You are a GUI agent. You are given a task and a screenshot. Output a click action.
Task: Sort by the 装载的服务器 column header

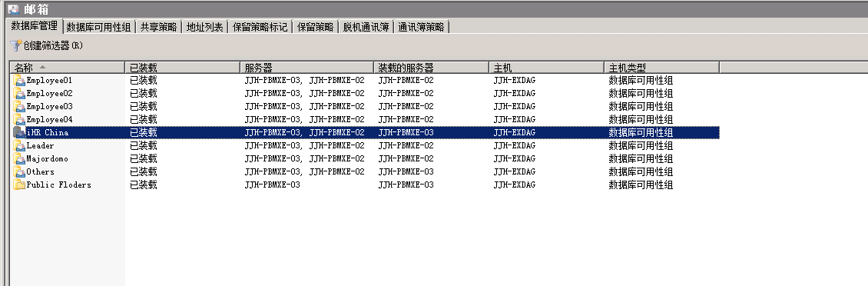click(432, 68)
